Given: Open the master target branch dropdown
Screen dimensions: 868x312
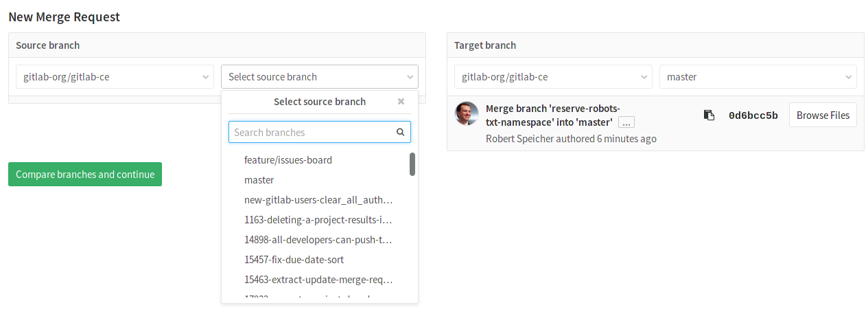Looking at the screenshot, I should [758, 77].
